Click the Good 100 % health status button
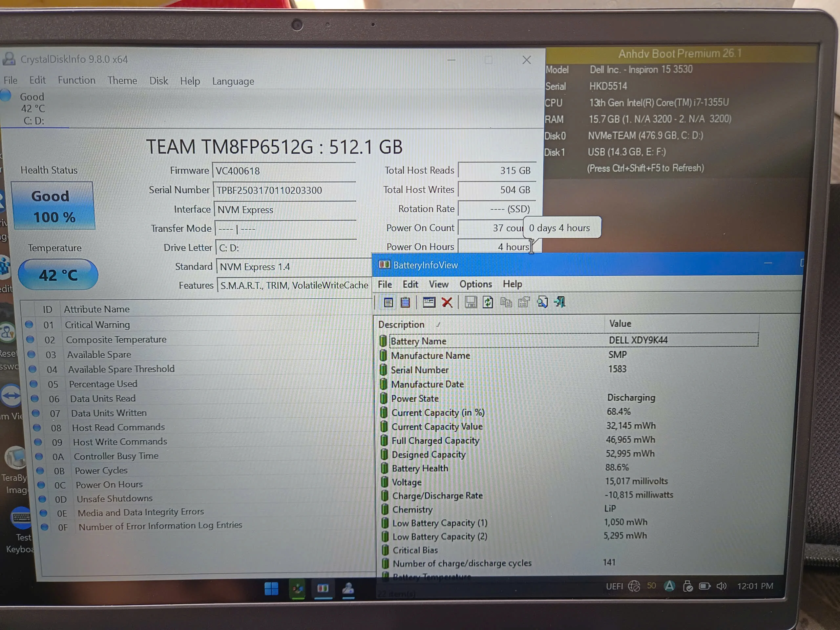840x630 pixels. click(53, 205)
